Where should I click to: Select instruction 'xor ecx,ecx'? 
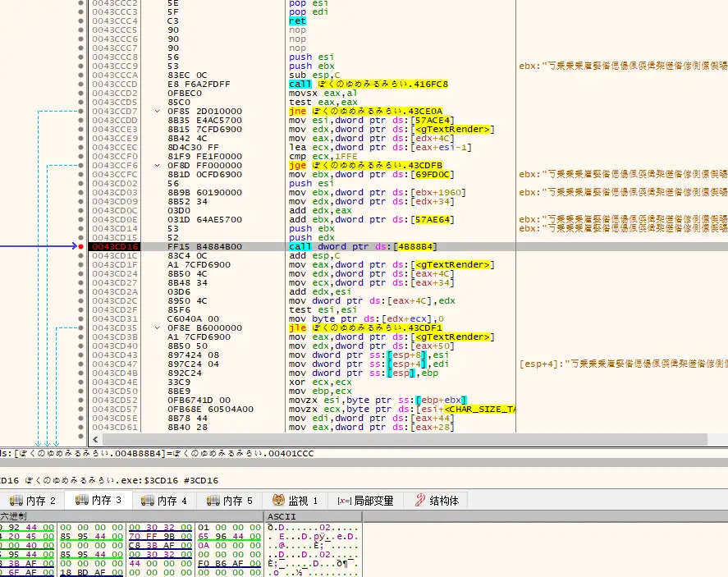coord(320,382)
